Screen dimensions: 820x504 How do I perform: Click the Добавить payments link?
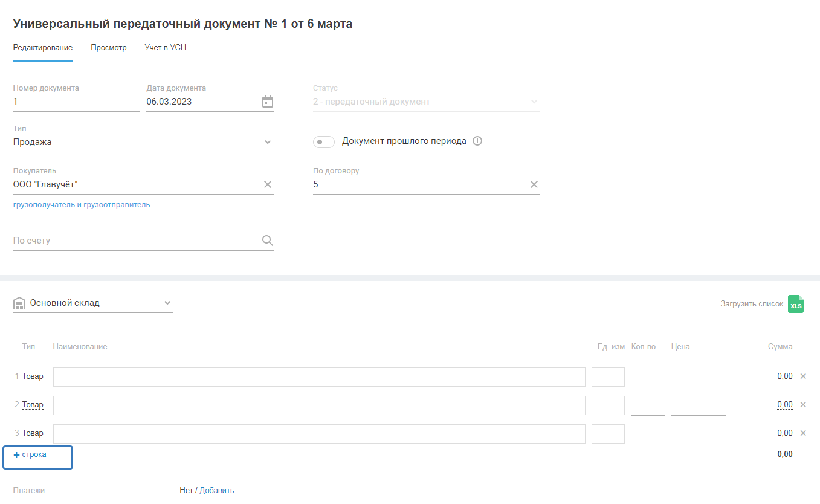[x=217, y=491]
